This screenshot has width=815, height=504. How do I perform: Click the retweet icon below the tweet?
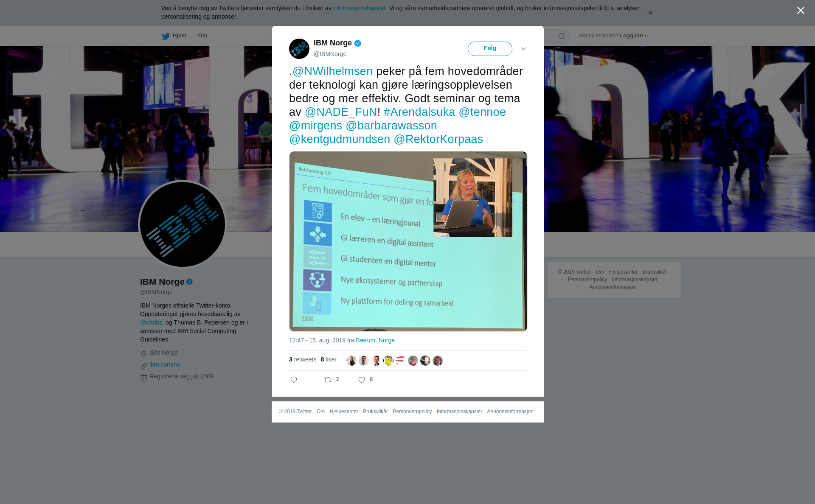(328, 380)
